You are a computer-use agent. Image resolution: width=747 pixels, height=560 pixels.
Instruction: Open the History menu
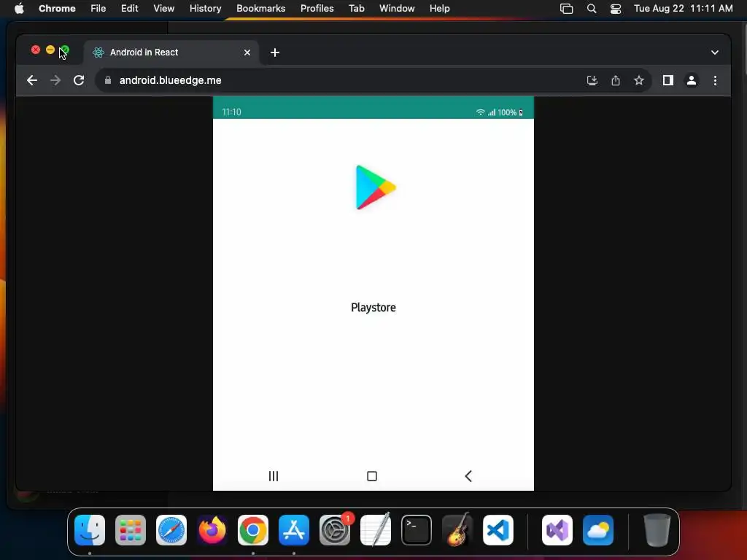pyautogui.click(x=205, y=9)
